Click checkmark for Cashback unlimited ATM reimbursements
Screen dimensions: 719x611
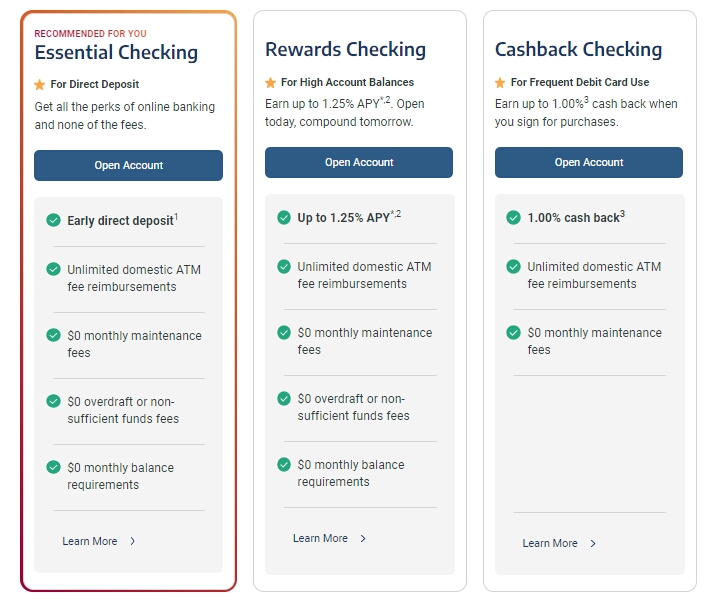tap(513, 267)
